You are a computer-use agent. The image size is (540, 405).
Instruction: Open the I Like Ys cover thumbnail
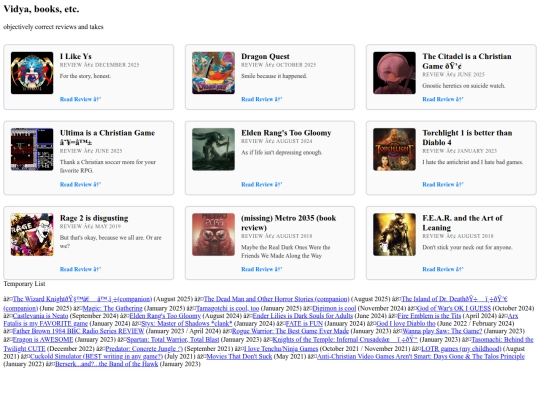(32, 73)
